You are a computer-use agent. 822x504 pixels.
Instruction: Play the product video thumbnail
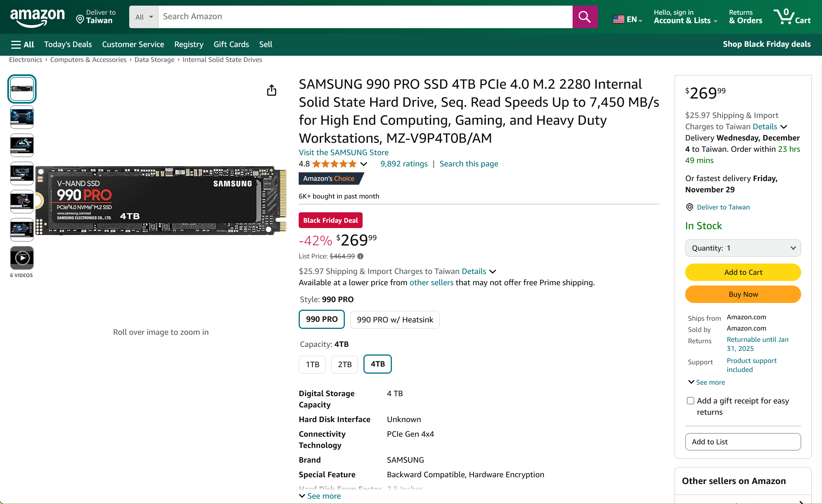tap(22, 258)
